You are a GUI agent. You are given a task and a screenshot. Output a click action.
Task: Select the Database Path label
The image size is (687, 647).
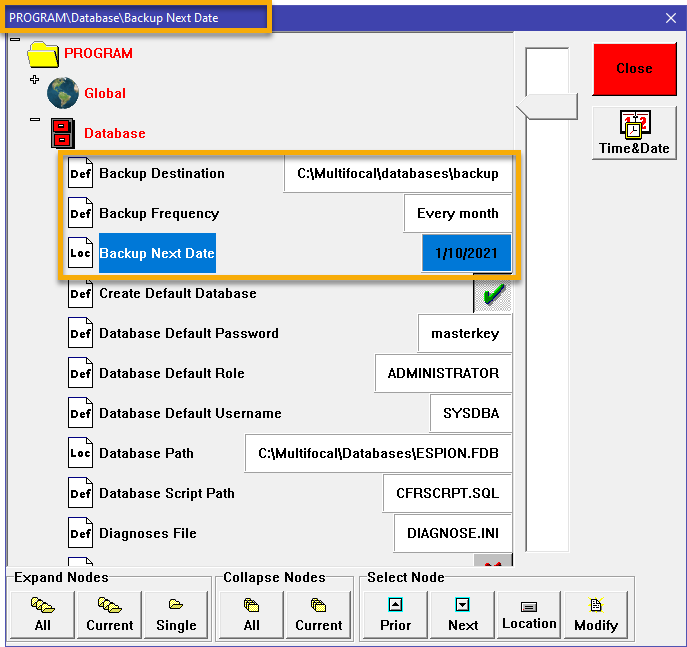point(146,453)
